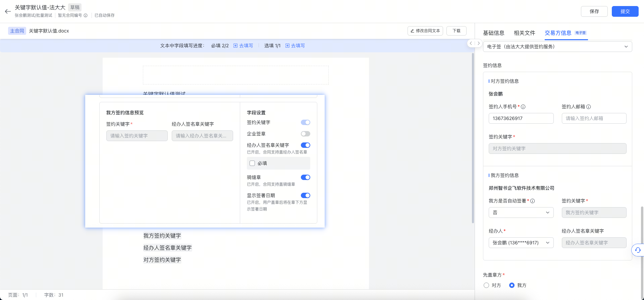Click the 保存 button
This screenshot has width=644, height=300.
click(594, 11)
